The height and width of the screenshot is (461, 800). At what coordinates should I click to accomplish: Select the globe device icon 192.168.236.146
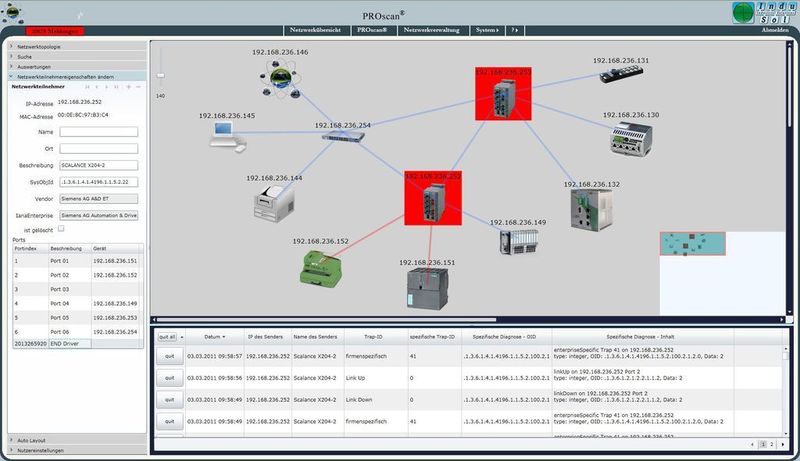point(280,79)
